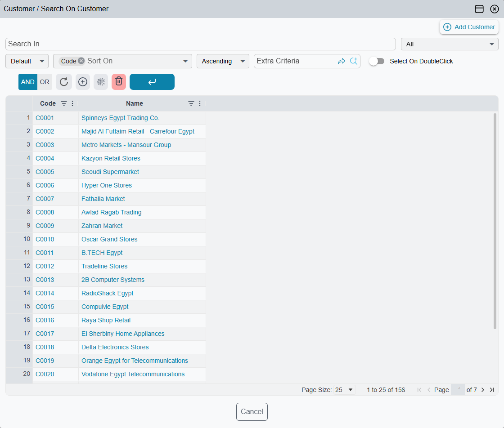Open Majid Al Futtaim Retail - Carrefour Egypt
This screenshot has width=504, height=428.
(138, 131)
